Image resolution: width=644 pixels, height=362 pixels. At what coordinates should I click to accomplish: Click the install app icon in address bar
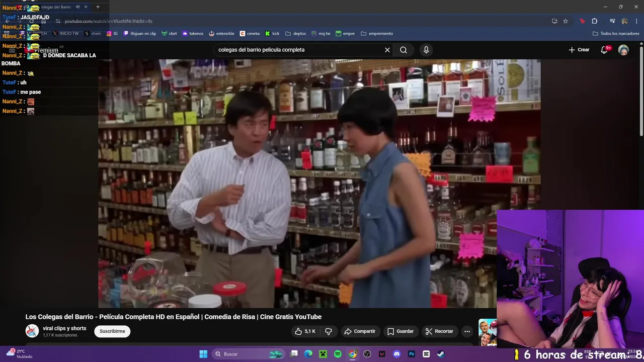(554, 21)
